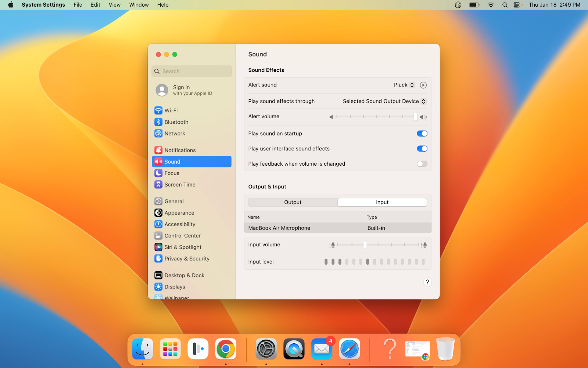Open the Apple menu
588x368 pixels.
click(x=11, y=5)
